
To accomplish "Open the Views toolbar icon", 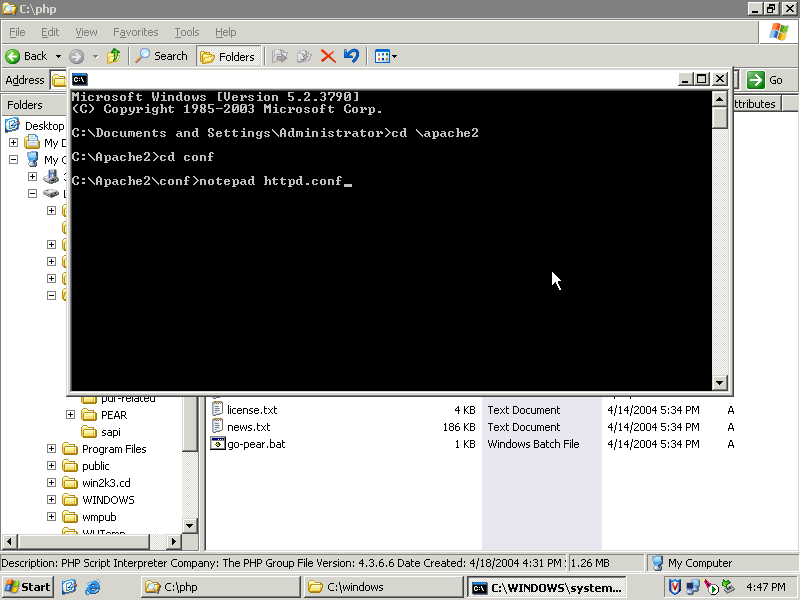I will (385, 56).
